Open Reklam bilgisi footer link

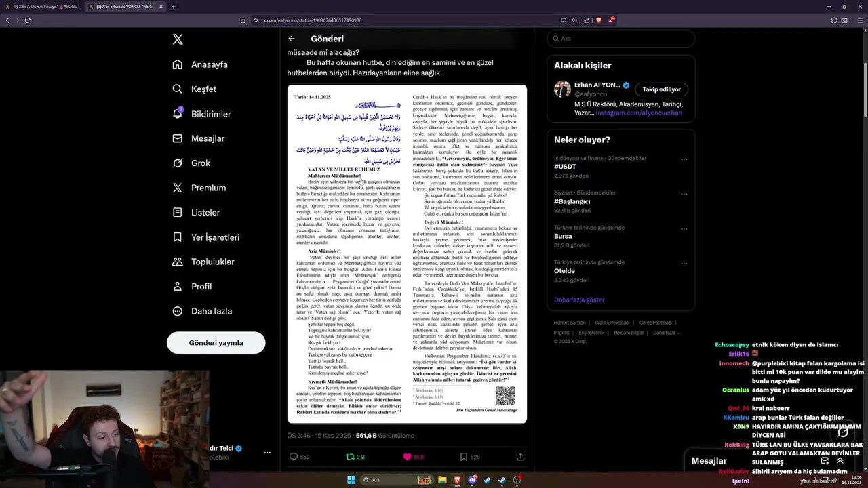[629, 333]
